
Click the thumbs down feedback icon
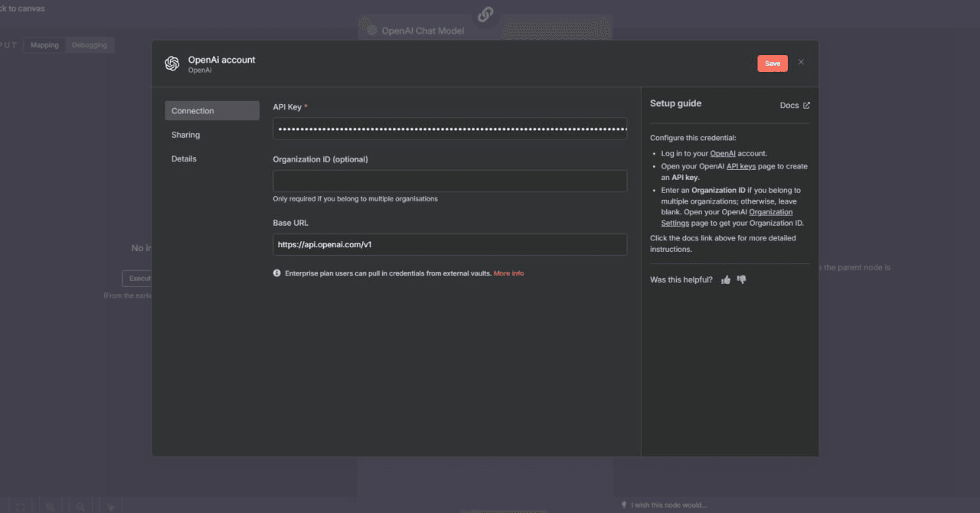[x=741, y=279]
